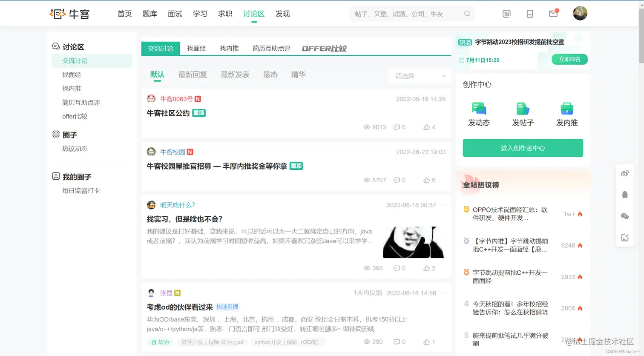Click the 招 recruitment icon in the top bar
Viewport: 644px width, 356px height.
point(506,14)
